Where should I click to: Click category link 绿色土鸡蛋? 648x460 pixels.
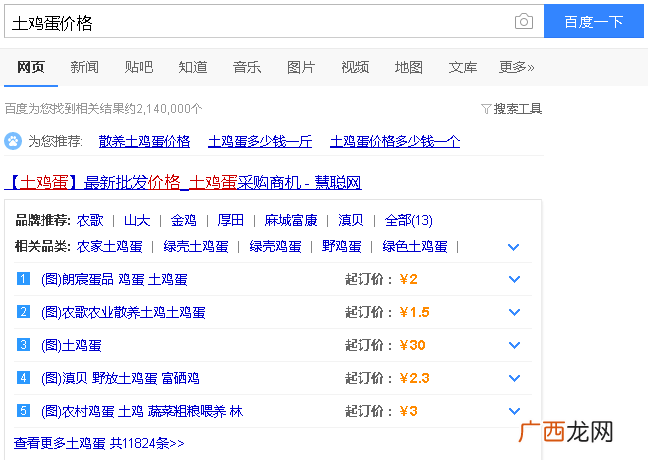415,247
